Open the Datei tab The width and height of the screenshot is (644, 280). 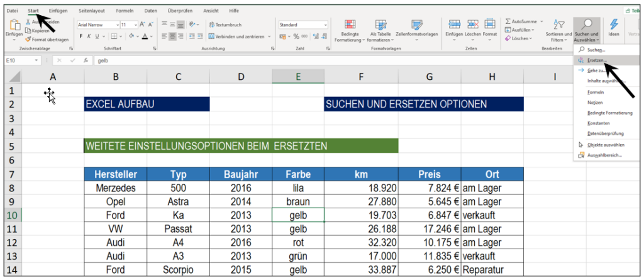(13, 10)
